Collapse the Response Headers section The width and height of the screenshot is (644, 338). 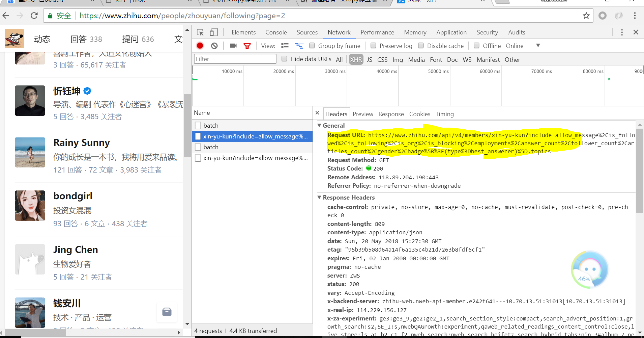pyautogui.click(x=319, y=197)
